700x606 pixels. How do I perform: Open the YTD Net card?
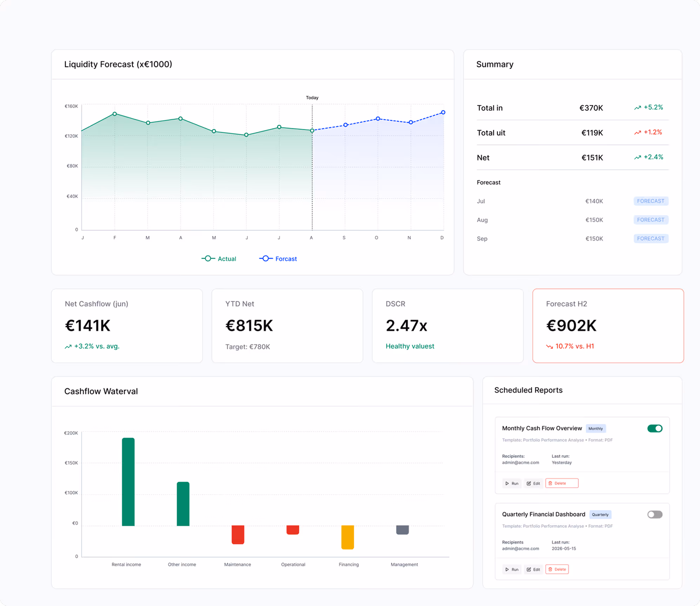click(287, 326)
